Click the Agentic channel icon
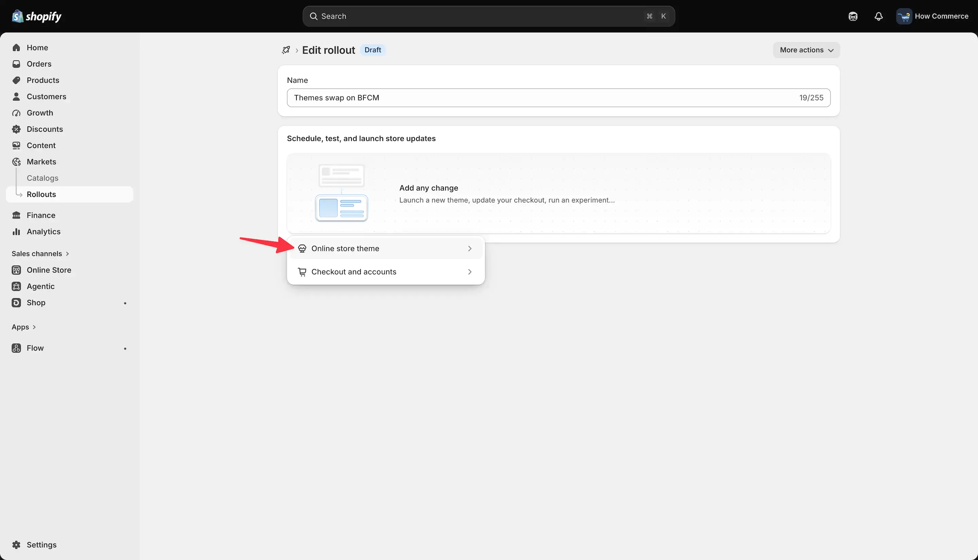Screen dimensions: 978x560 coord(16,286)
